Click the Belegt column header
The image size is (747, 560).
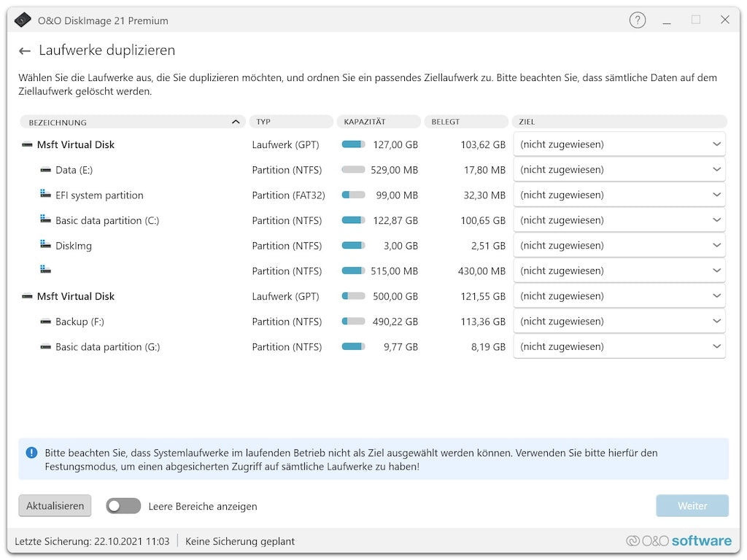pos(465,122)
